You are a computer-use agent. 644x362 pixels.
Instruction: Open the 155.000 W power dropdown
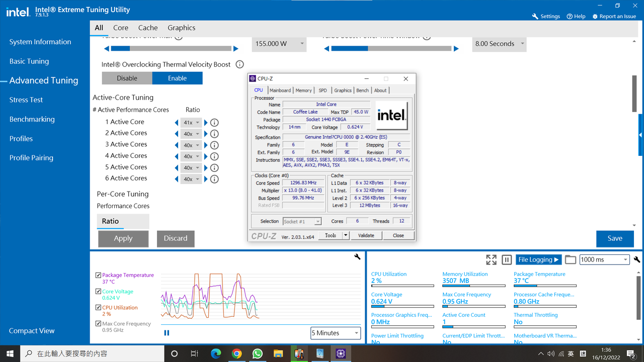279,44
